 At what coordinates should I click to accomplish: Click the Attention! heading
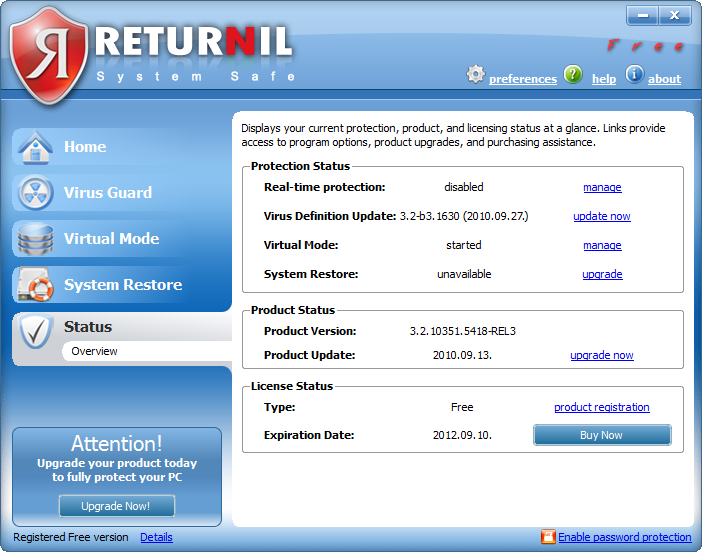[116, 444]
